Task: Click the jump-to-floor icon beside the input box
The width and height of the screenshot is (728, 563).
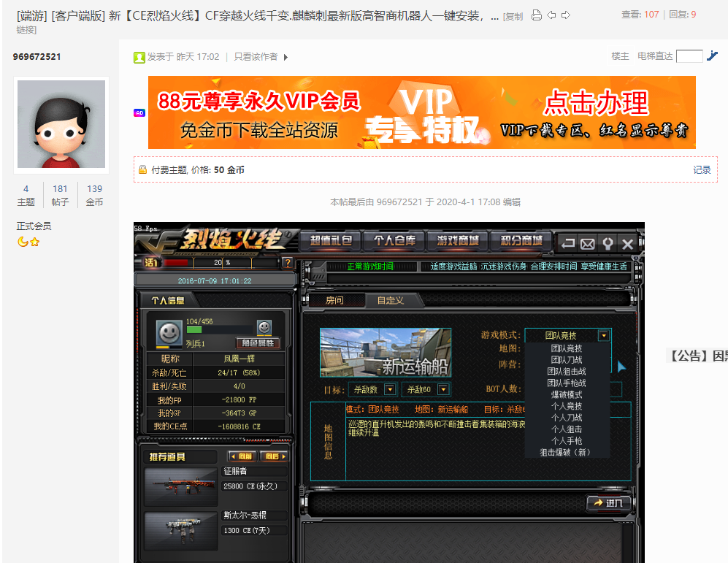Action: (712, 55)
